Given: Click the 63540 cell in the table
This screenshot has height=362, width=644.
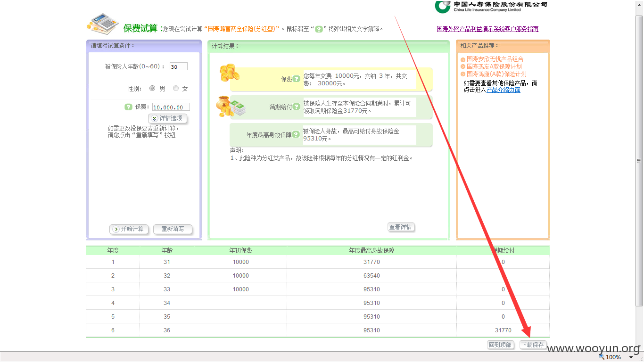Looking at the screenshot, I should pyautogui.click(x=372, y=276).
